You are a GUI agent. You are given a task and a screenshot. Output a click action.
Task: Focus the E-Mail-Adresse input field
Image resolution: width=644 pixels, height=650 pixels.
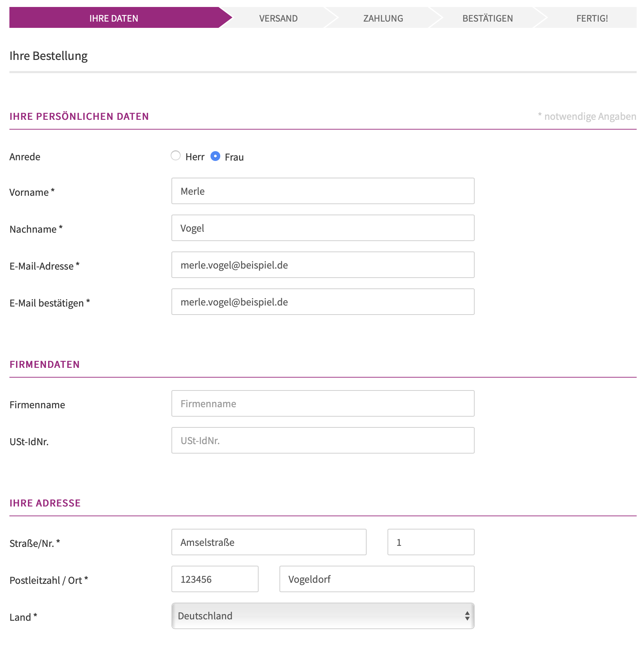click(x=323, y=265)
